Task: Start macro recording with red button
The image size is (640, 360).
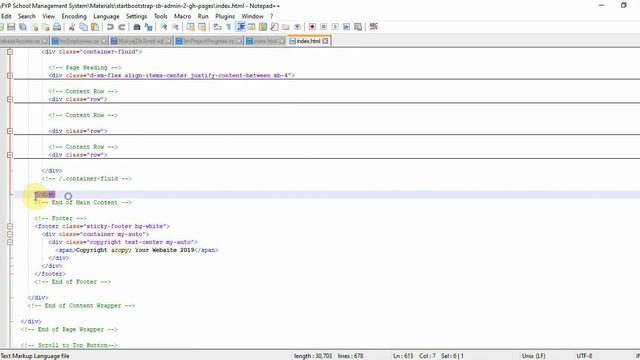Action: 312,27
